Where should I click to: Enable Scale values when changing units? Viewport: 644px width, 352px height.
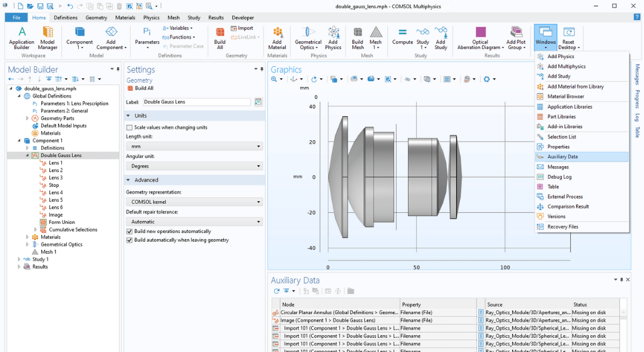coord(129,128)
